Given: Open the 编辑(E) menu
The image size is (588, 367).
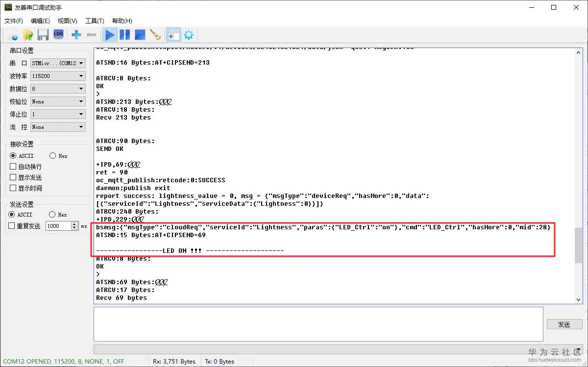Looking at the screenshot, I should pos(40,21).
